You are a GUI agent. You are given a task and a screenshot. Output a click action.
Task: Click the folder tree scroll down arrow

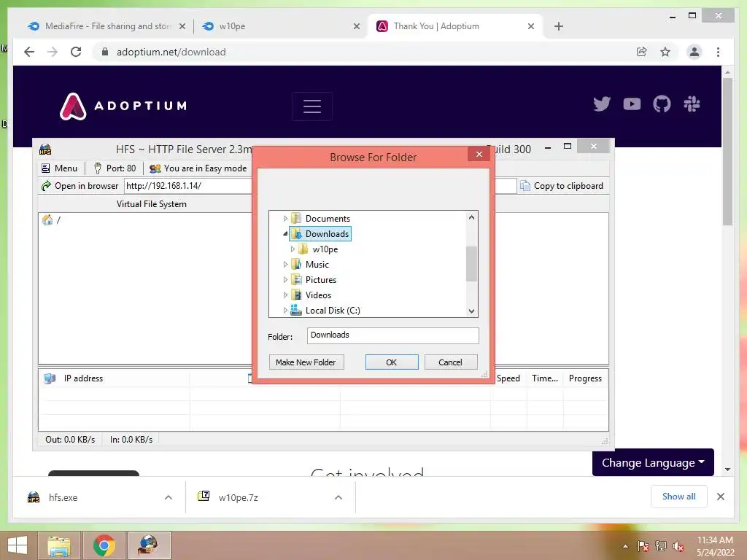(471, 311)
